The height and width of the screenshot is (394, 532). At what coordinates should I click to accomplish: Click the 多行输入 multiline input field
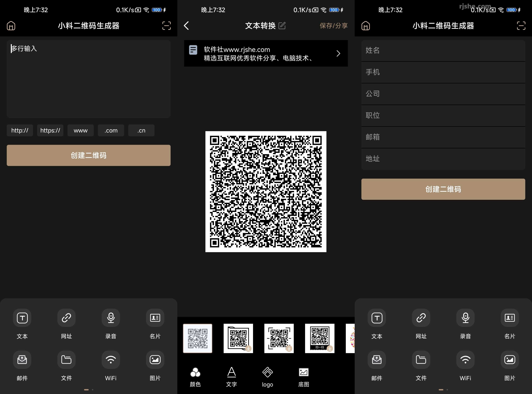point(88,79)
